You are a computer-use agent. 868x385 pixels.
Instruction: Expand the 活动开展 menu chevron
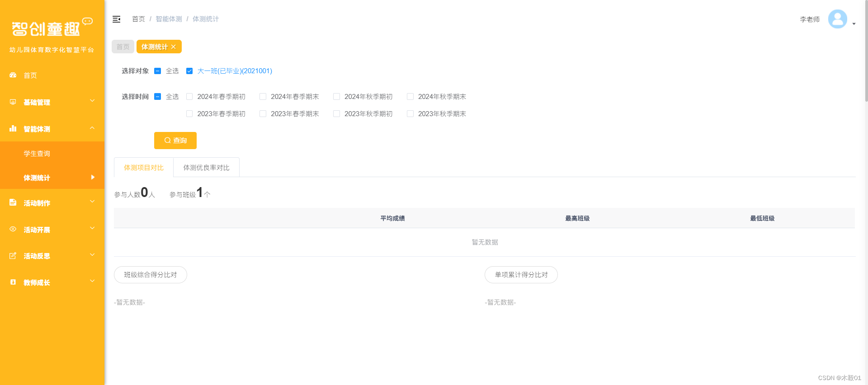[92, 228]
